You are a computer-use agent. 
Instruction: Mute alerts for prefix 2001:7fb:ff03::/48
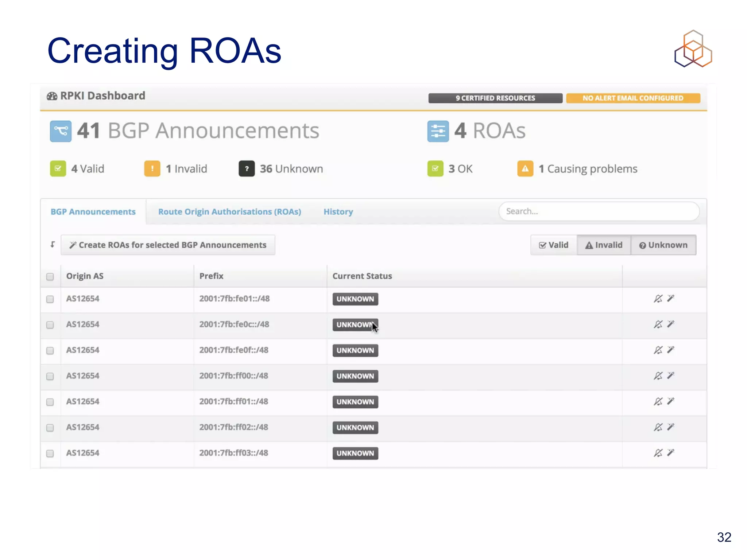(x=658, y=453)
